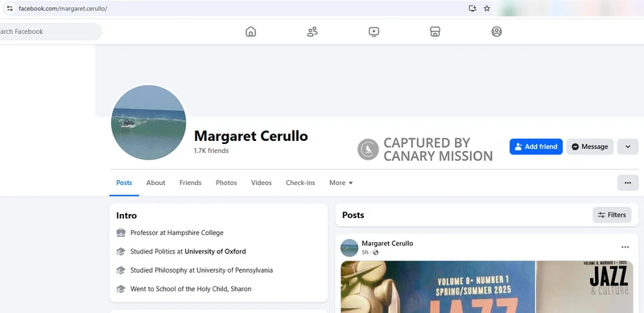The height and width of the screenshot is (313, 644).
Task: Open the profile three-dots options button
Action: point(628,183)
